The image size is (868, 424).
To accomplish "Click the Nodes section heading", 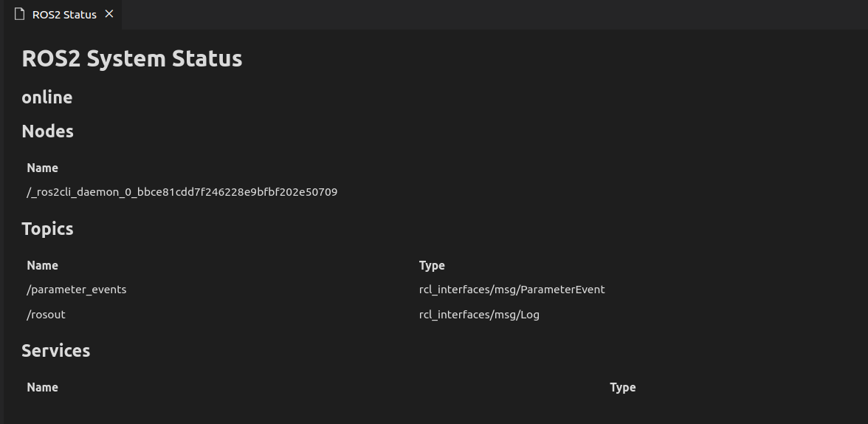I will tap(47, 131).
